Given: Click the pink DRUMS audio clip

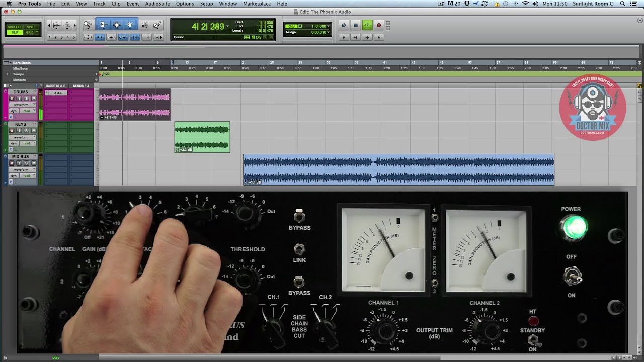Looking at the screenshot, I should click(135, 105).
